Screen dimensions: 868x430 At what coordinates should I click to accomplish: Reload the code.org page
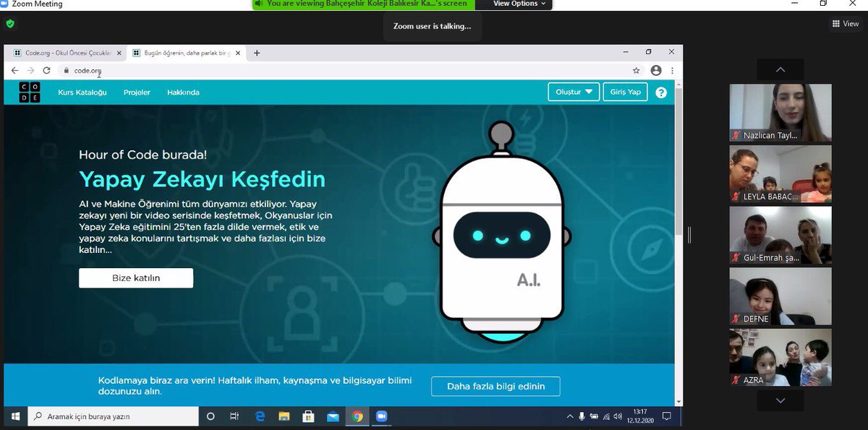[46, 71]
